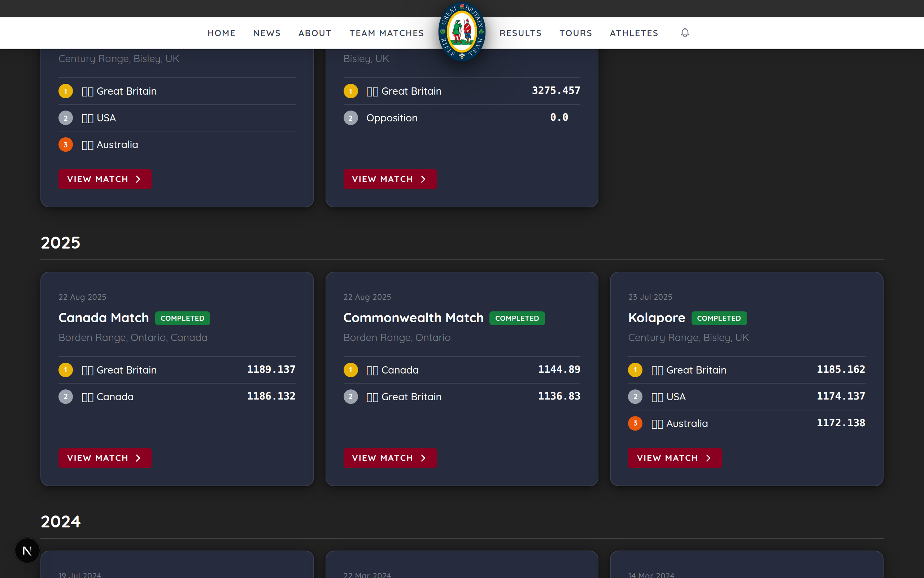The width and height of the screenshot is (924, 578).
Task: Select score 1144.89 in Commonwealth Match
Action: (x=559, y=369)
